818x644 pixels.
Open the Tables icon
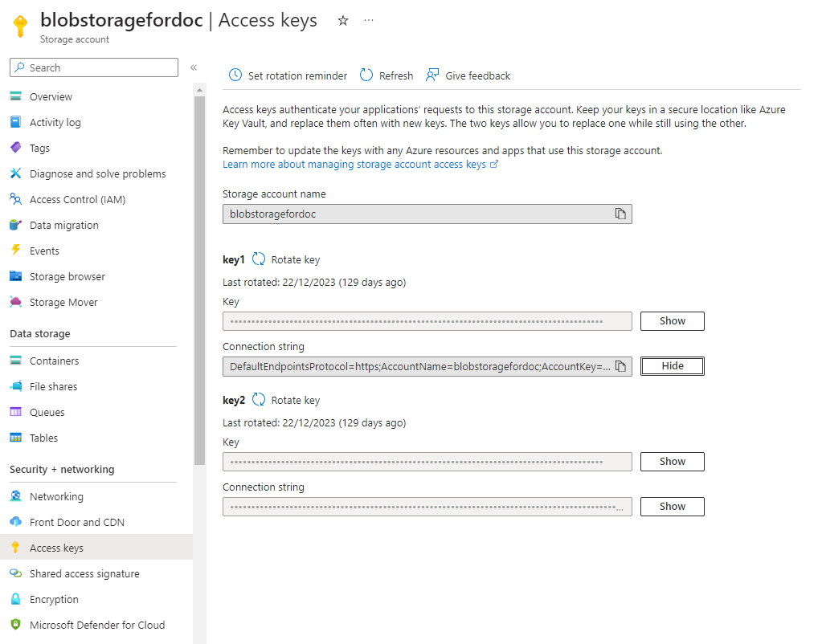coord(15,438)
